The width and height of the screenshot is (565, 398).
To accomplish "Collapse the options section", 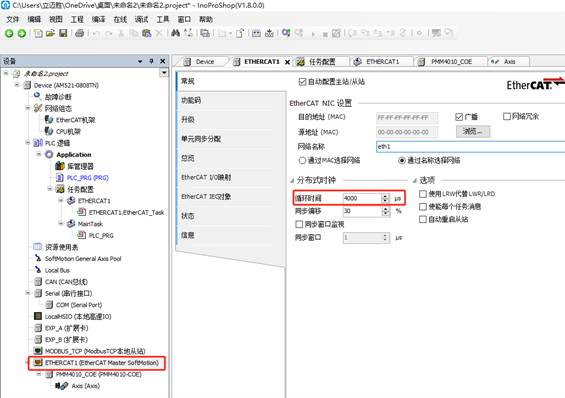I will pyautogui.click(x=414, y=180).
